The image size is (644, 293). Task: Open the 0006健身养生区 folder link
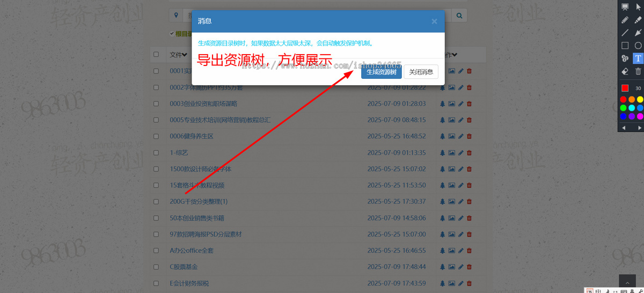click(x=192, y=136)
